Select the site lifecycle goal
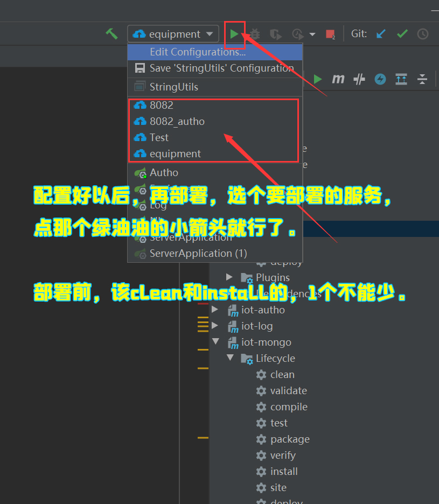Viewport: 439px width, 504px height. click(324, 488)
